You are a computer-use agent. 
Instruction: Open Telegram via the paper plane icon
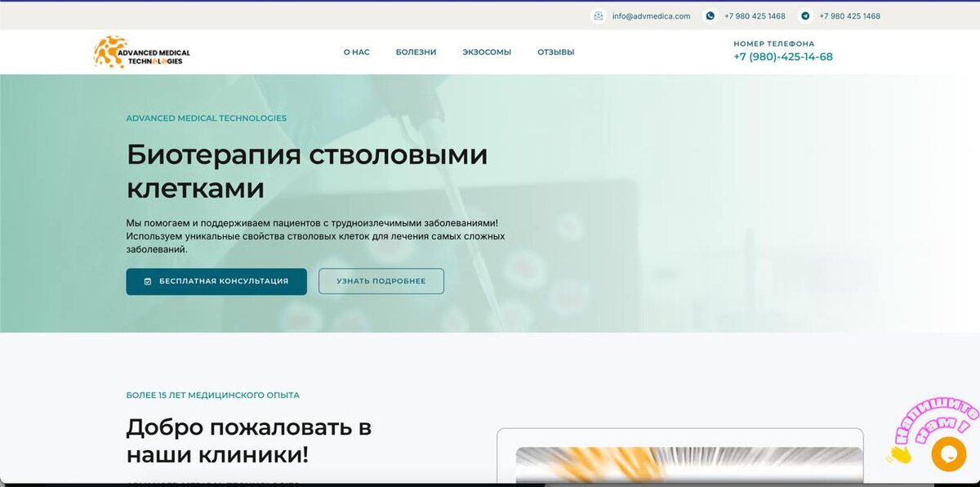click(x=805, y=16)
